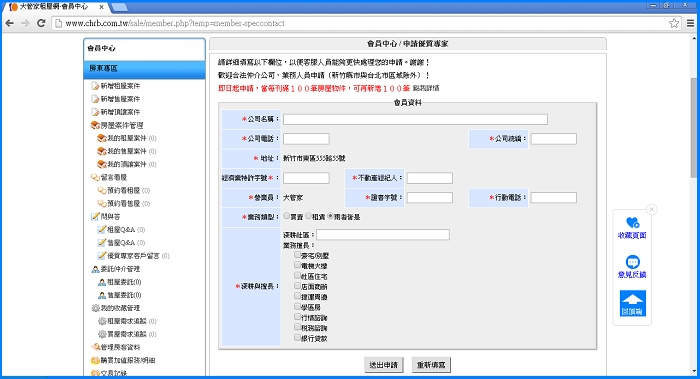Click the 意見反饋 speech bubble icon
Viewport: 700px width, 379px height.
[633, 262]
